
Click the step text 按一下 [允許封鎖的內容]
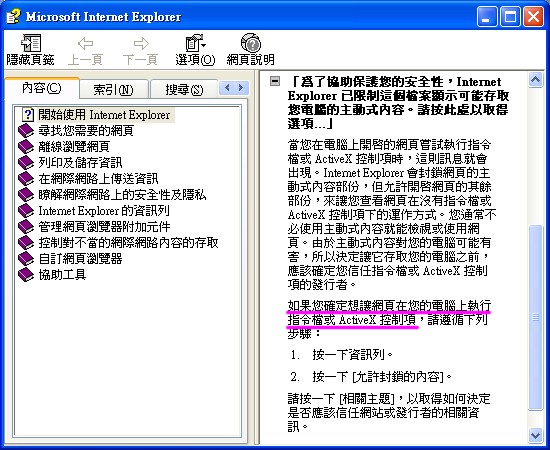(x=382, y=377)
